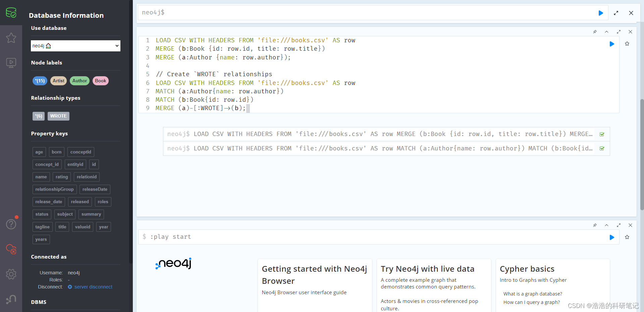Open Browser Settings gear icon

click(x=11, y=274)
